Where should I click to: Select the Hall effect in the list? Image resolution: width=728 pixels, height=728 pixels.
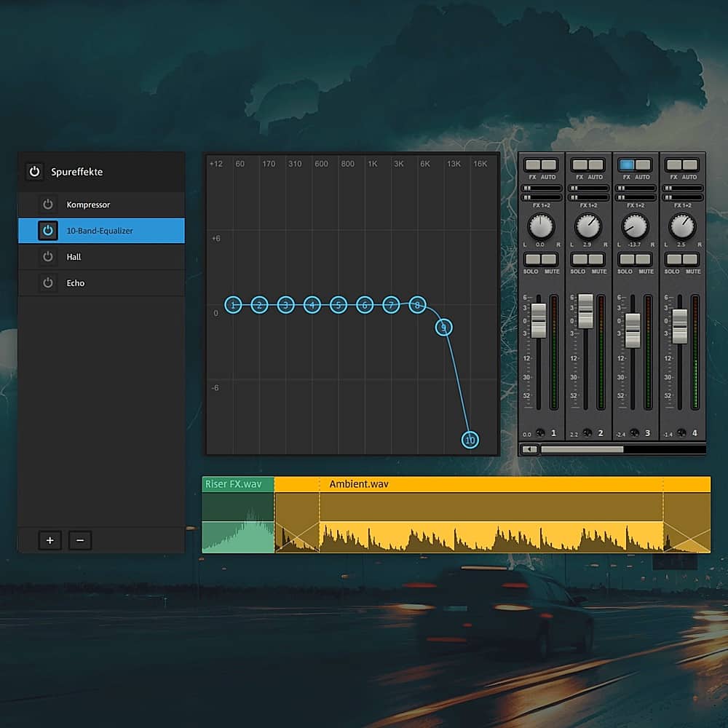(109, 257)
